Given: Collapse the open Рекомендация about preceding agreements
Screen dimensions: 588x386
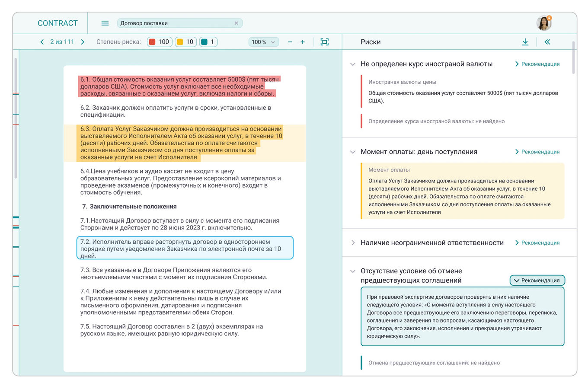Looking at the screenshot, I should pos(537,280).
